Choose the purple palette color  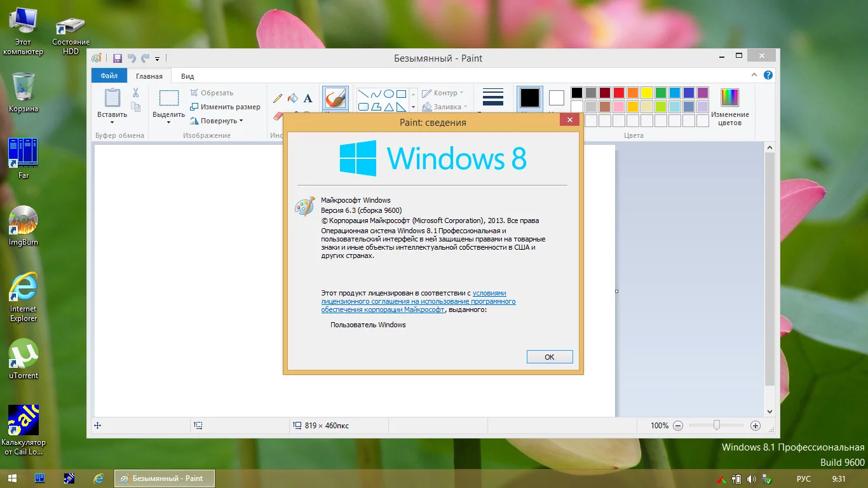702,93
